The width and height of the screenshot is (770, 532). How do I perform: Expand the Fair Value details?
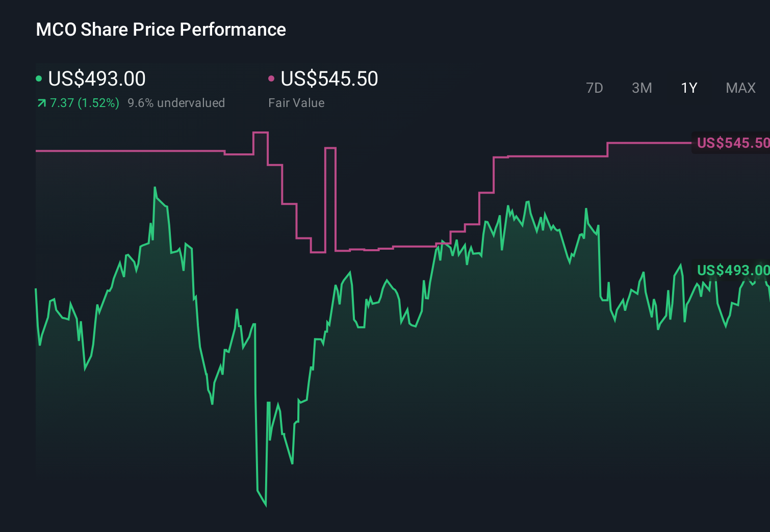pyautogui.click(x=296, y=102)
